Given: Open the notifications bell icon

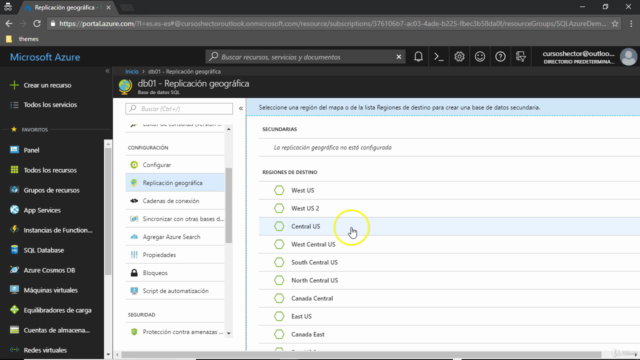Looking at the screenshot, I should click(x=418, y=57).
